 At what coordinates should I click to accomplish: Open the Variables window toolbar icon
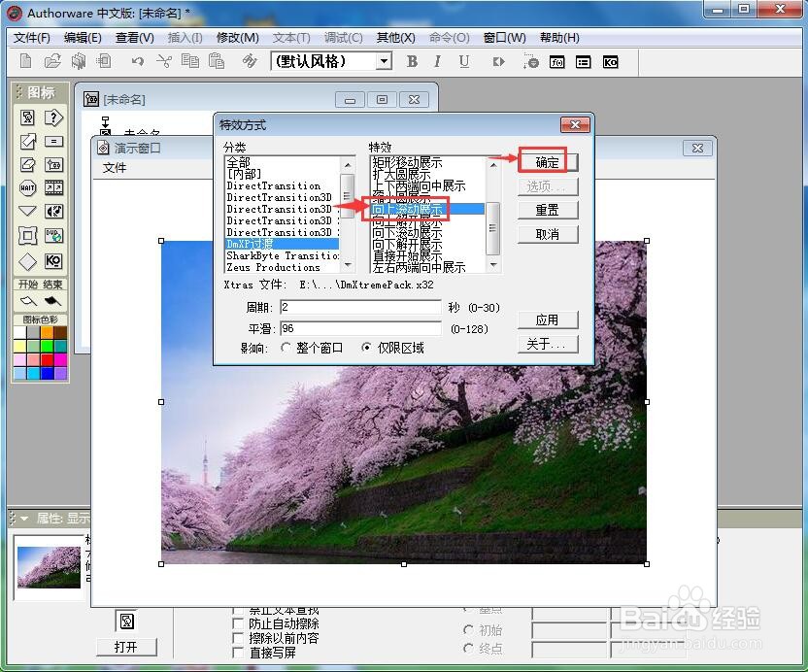click(x=584, y=62)
